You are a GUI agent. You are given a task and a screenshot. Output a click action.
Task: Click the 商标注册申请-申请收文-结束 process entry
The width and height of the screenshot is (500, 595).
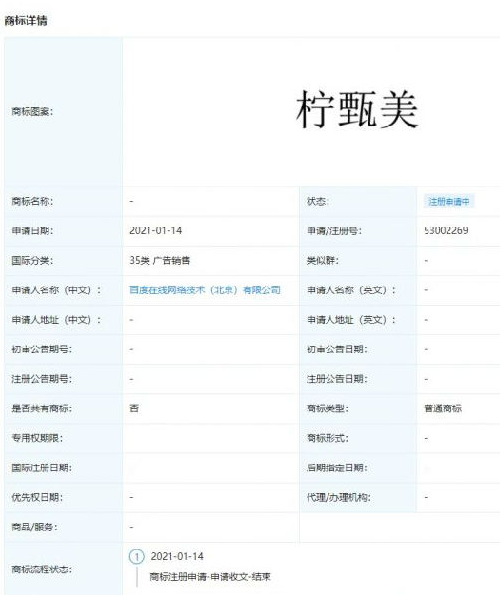click(x=210, y=577)
